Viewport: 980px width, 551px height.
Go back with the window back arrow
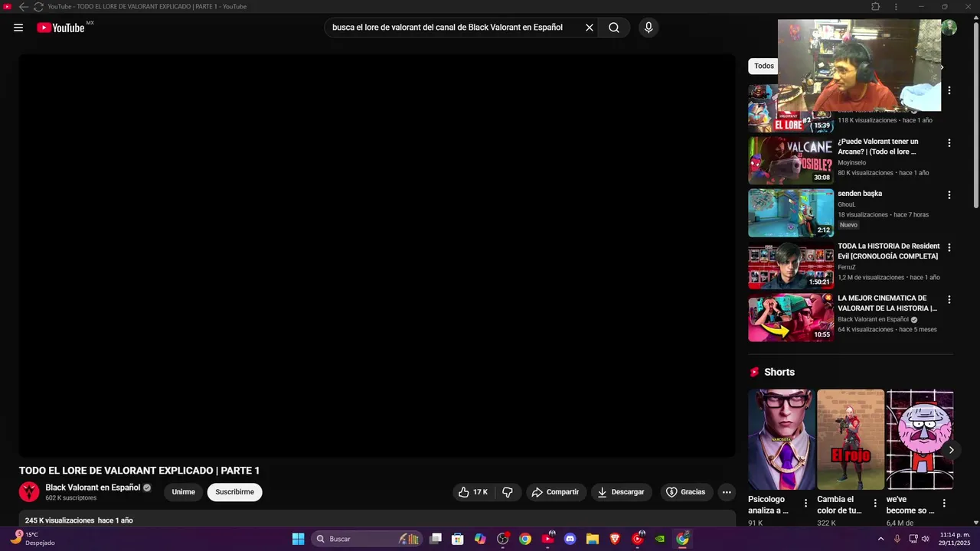23,7
